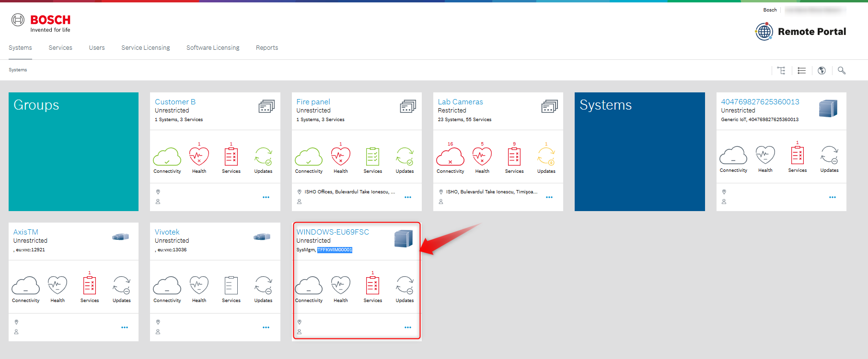Go to the Reports tab
This screenshot has height=359, width=868.
pos(267,48)
